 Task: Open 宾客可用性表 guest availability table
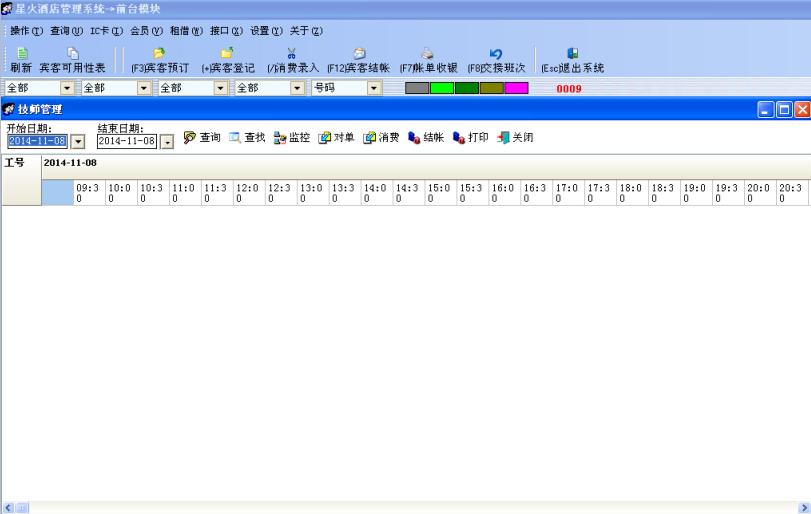[72, 60]
